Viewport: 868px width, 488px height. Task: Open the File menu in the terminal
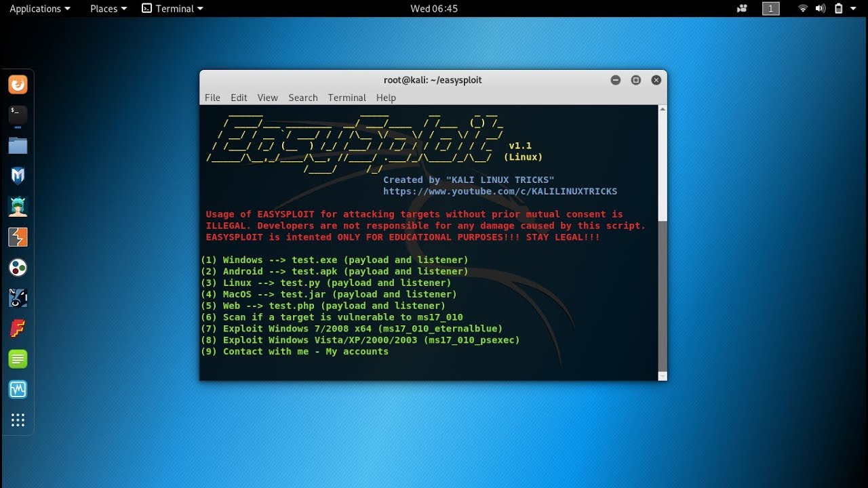pyautogui.click(x=212, y=98)
